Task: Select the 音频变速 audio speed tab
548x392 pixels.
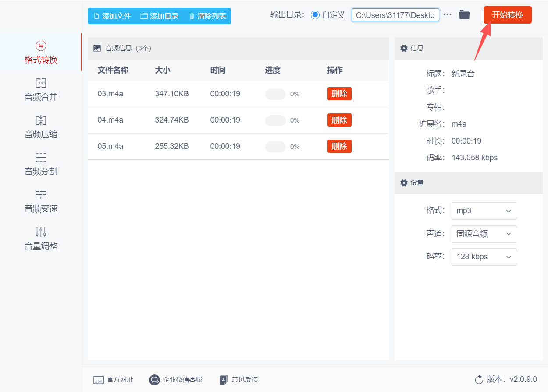Action: tap(41, 201)
